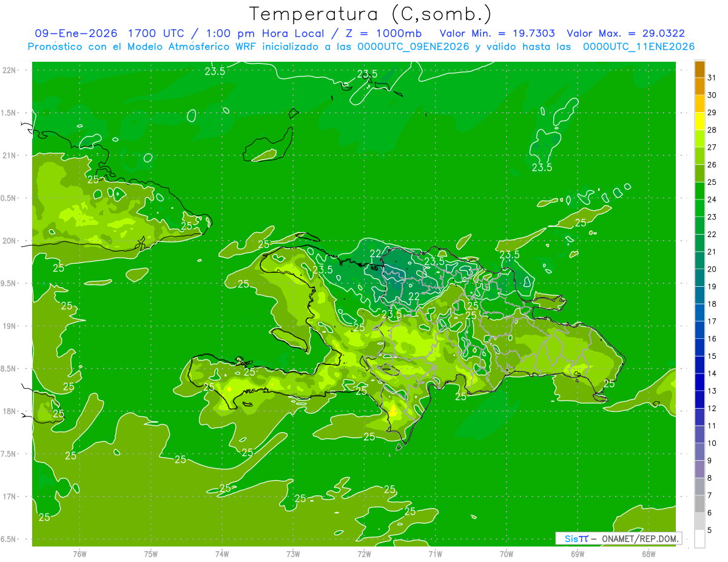
Task: Click the '18N' latitude axis label
Action: pos(9,411)
